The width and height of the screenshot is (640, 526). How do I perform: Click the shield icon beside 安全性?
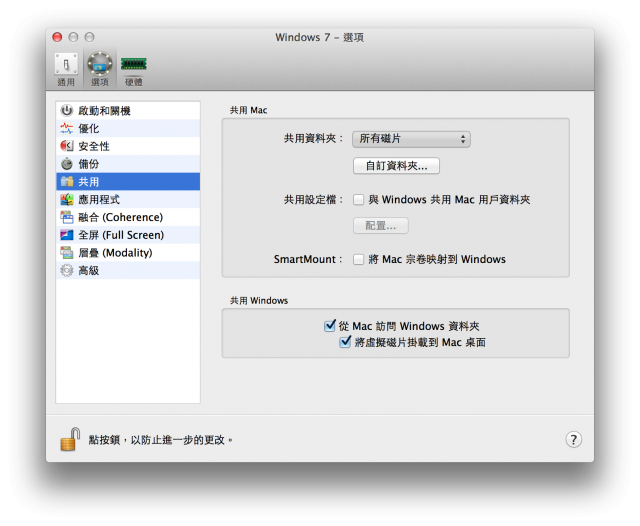point(67,146)
